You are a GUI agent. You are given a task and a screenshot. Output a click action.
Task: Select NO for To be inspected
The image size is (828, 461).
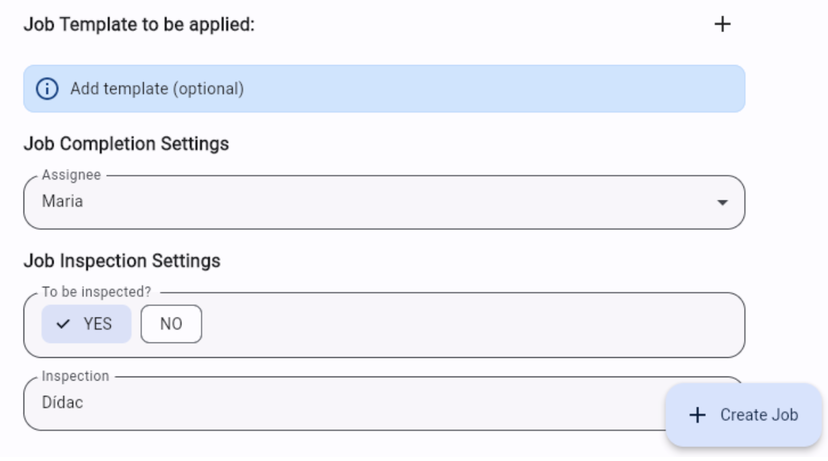coord(171,324)
